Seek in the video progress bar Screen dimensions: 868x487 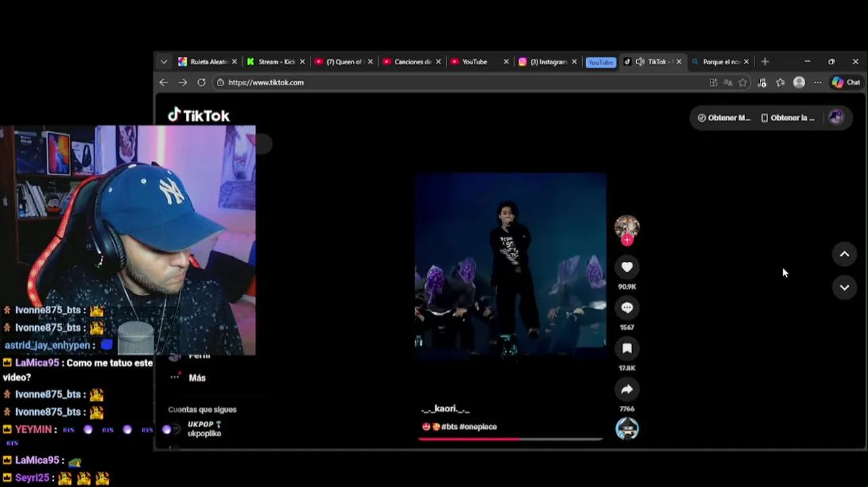pos(510,439)
